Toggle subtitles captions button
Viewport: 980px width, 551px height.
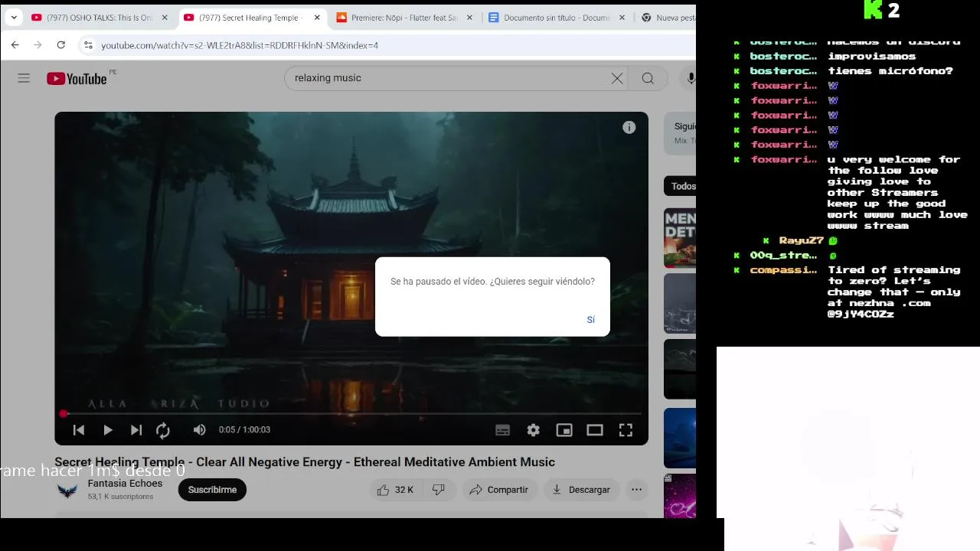point(503,430)
